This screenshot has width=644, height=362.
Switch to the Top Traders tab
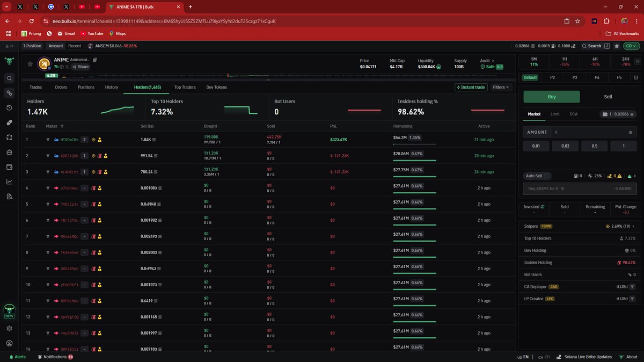click(x=185, y=87)
